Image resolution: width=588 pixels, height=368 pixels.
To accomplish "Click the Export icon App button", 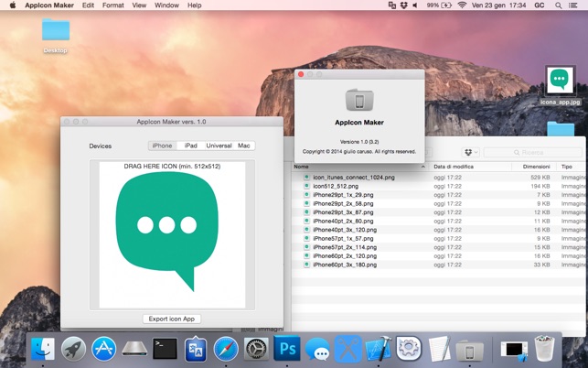I will tap(172, 319).
